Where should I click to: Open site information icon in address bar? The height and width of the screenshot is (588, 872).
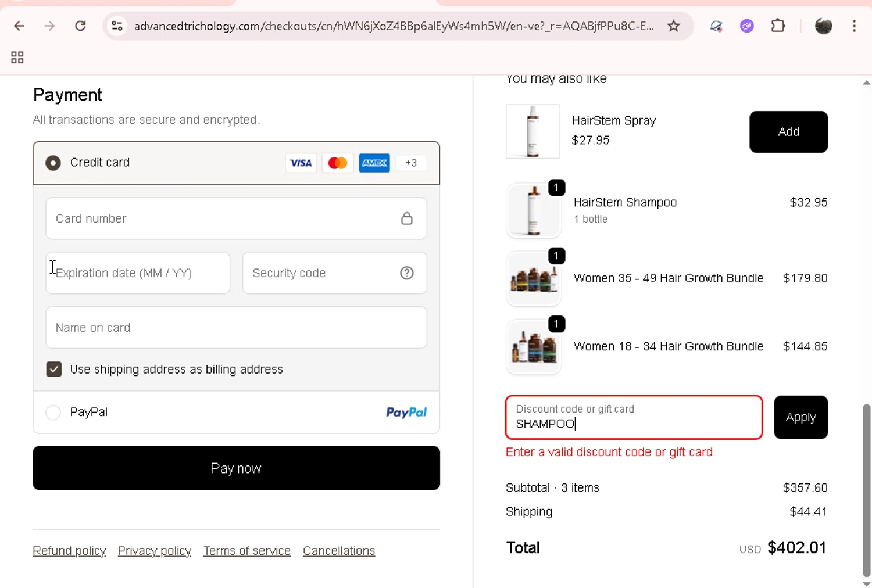117,26
